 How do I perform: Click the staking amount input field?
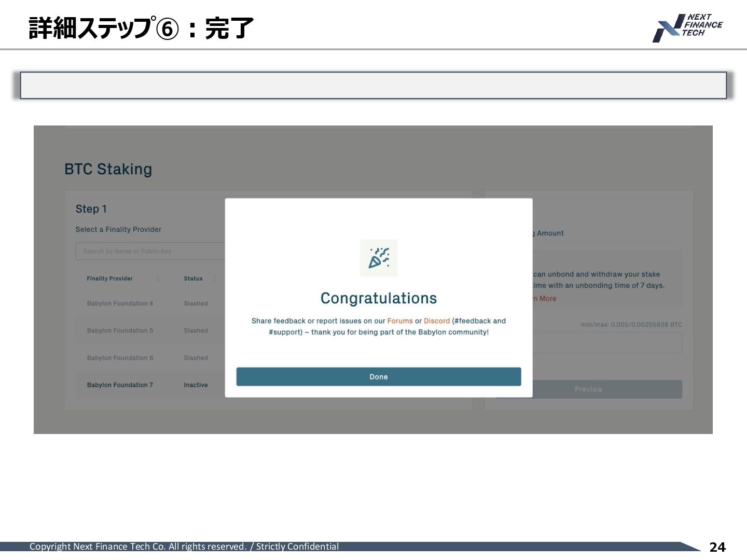click(x=607, y=343)
